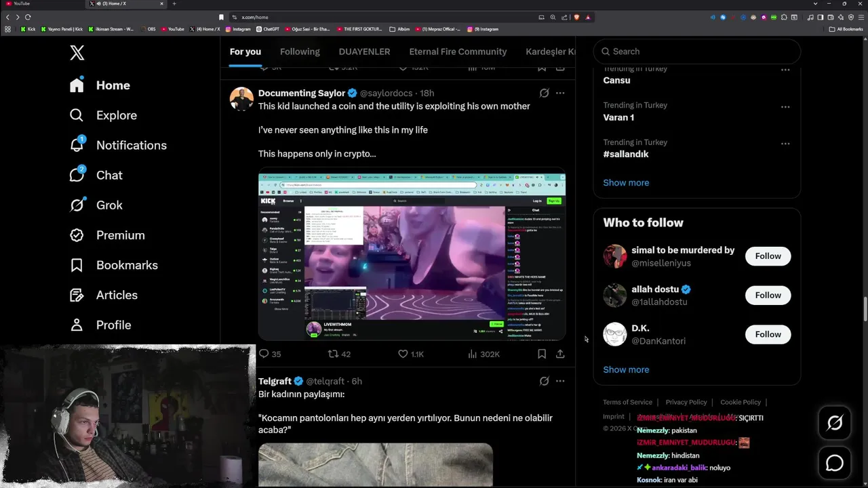The width and height of the screenshot is (868, 488).
Task: Switch to the Following tab
Action: pyautogui.click(x=300, y=52)
